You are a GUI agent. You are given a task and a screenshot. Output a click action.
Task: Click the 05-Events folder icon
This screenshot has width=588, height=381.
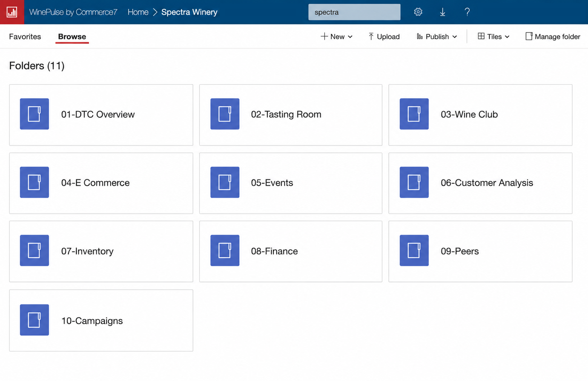225,182
